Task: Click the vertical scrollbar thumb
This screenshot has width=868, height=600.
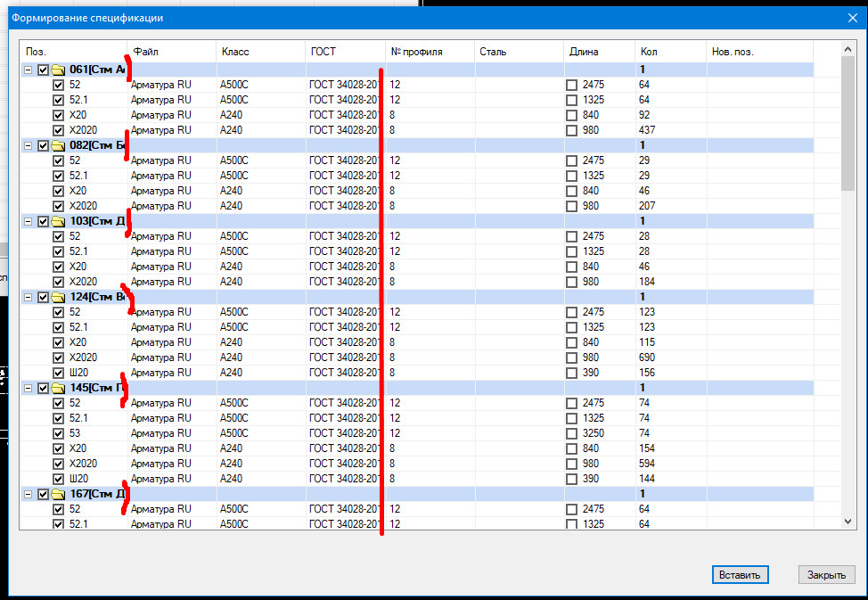Action: (848, 121)
